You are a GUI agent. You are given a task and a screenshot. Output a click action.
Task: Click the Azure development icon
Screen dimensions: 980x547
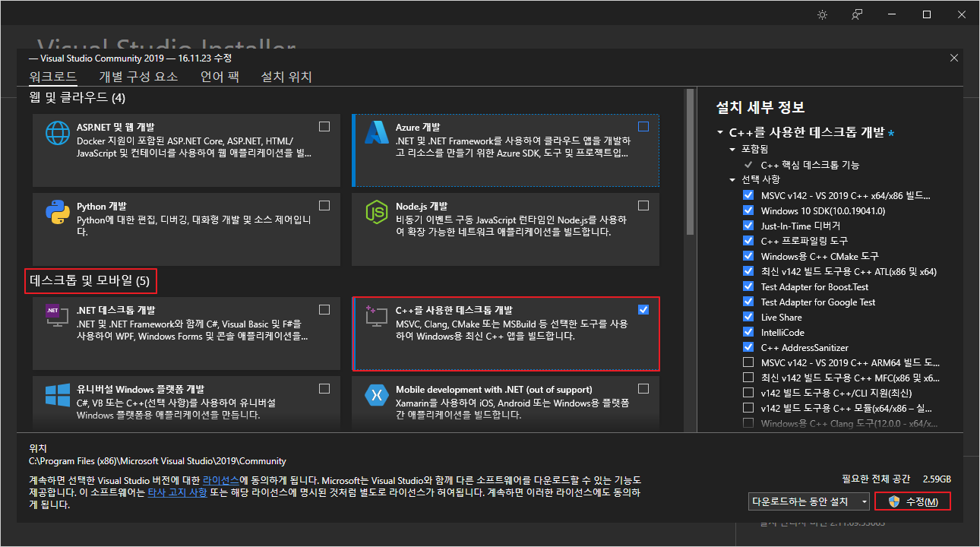coord(377,133)
